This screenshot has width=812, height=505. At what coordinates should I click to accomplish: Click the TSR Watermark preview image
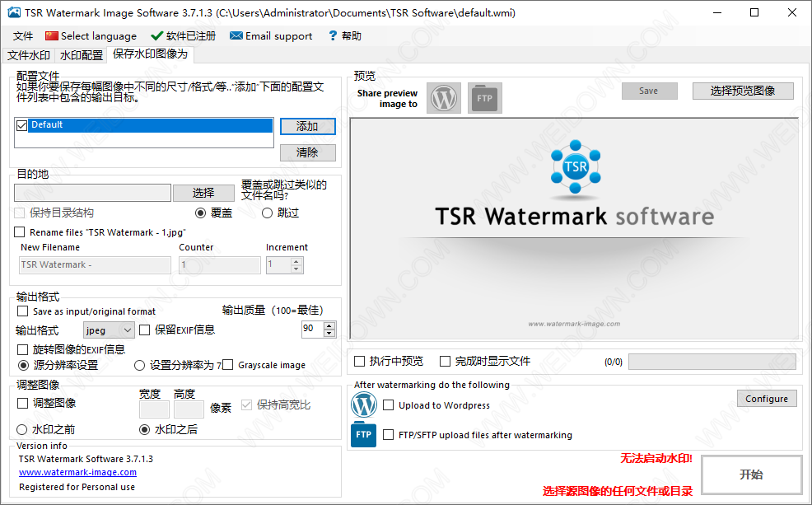click(x=575, y=228)
